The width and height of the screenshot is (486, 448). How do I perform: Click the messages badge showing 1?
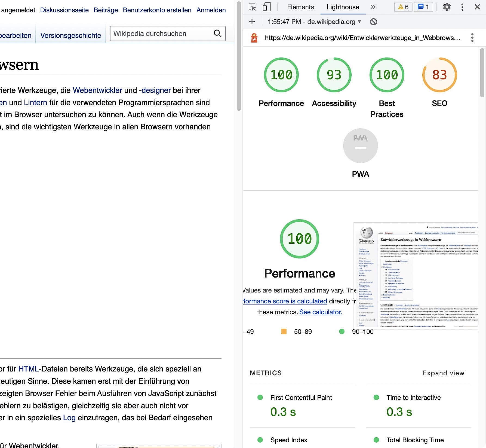[423, 7]
